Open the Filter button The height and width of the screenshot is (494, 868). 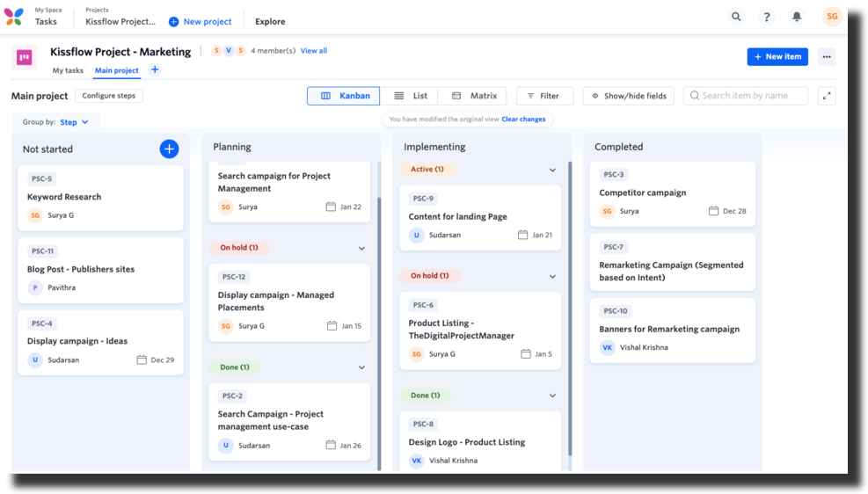pyautogui.click(x=544, y=96)
